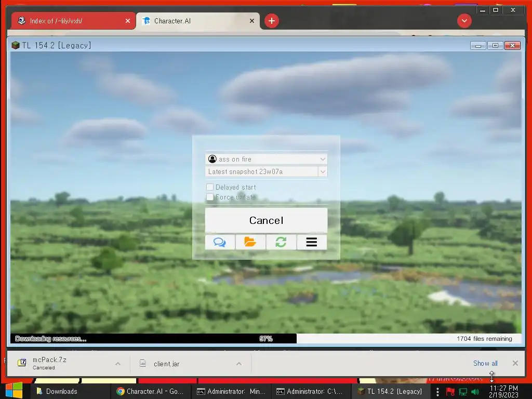
Task: Maximize the TL 154.2 launcher window
Action: 495,46
